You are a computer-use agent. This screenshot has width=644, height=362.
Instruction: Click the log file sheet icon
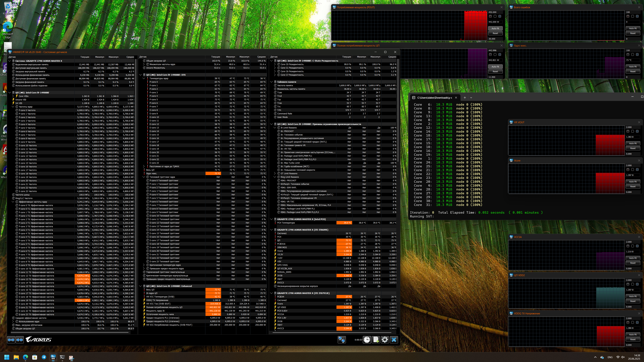376,340
